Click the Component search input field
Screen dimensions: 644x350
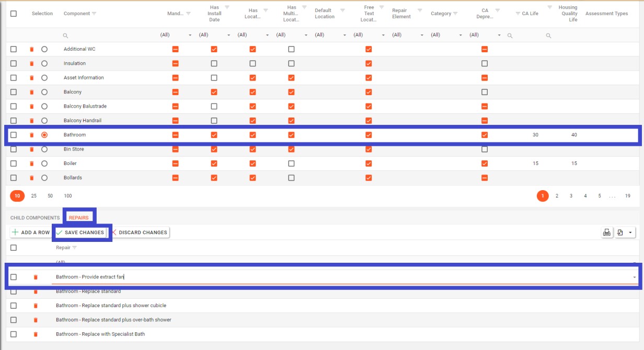coord(110,36)
